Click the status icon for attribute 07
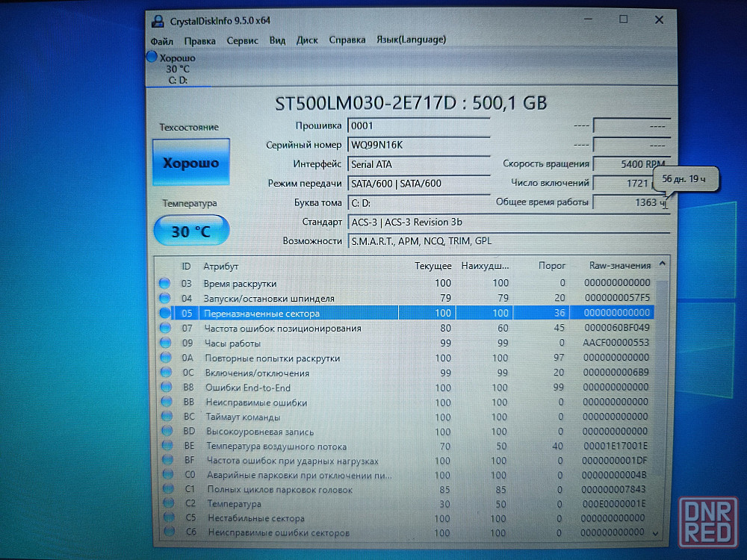The image size is (747, 560). pos(166,328)
